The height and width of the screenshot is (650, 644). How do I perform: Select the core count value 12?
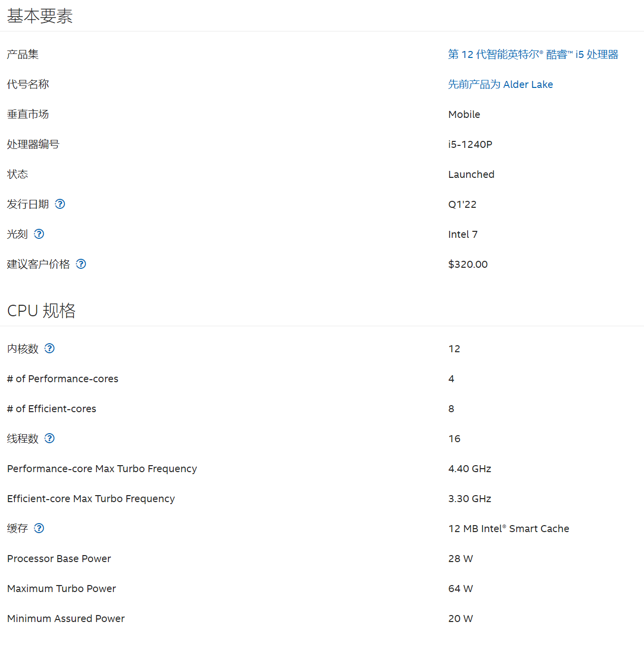[x=454, y=349]
